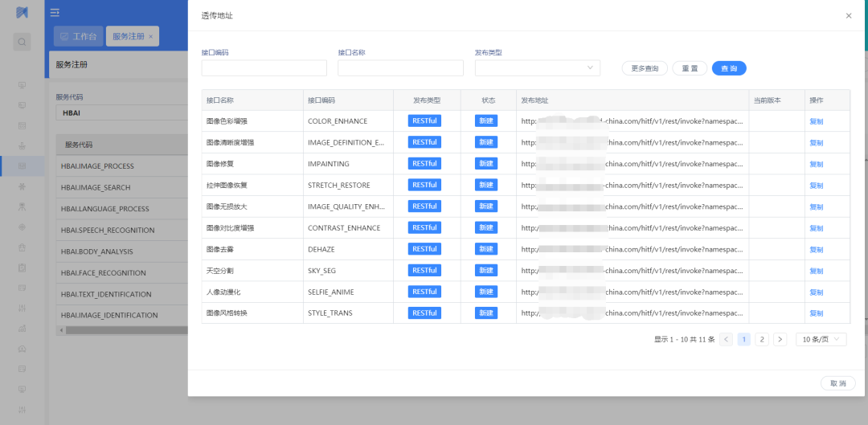
Task: Select page 2 in the pagination
Action: 761,340
